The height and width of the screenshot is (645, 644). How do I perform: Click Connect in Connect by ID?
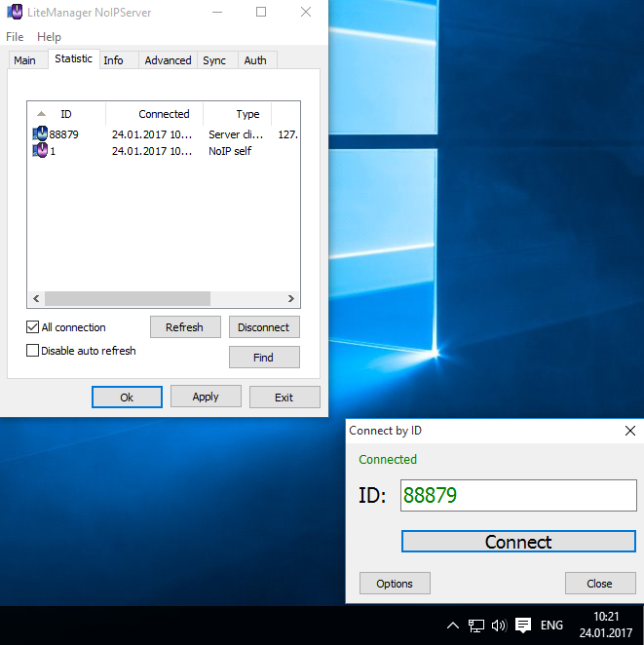click(x=518, y=542)
